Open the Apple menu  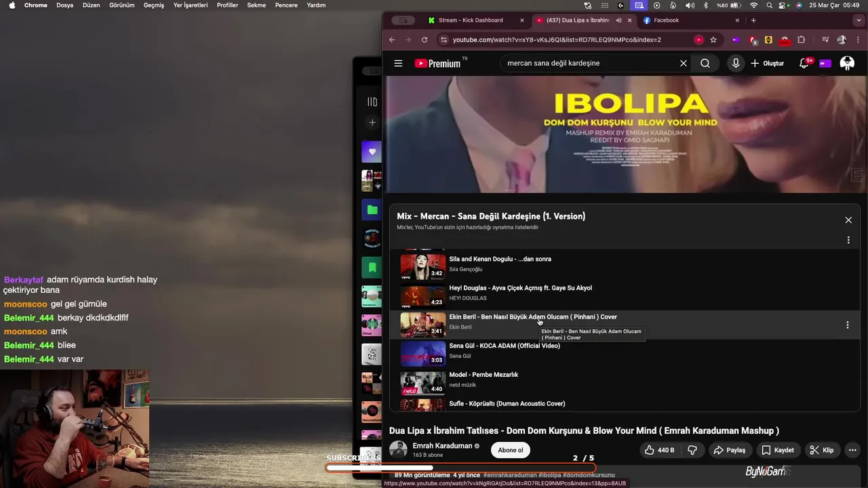click(12, 5)
